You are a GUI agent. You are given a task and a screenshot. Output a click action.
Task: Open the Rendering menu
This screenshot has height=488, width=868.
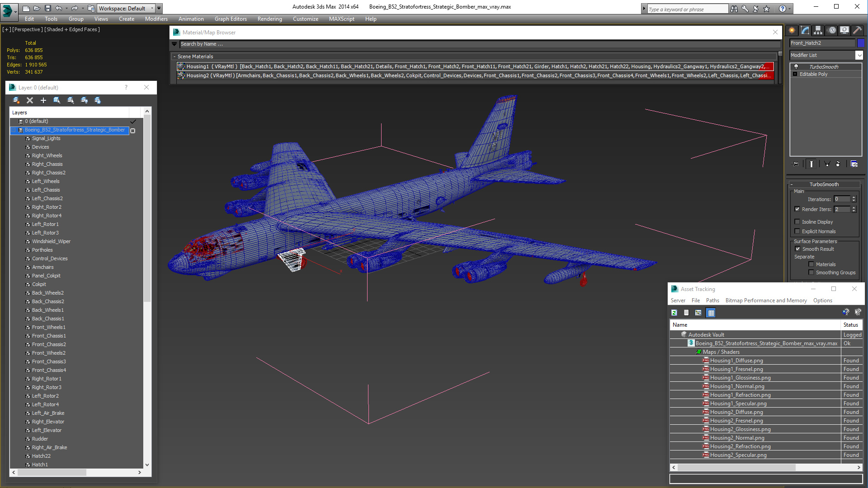tap(269, 19)
